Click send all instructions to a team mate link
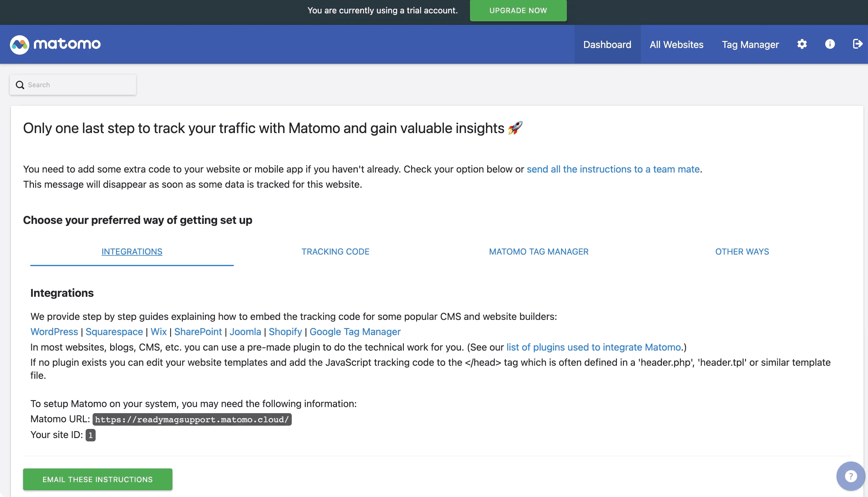868x497 pixels. 613,169
